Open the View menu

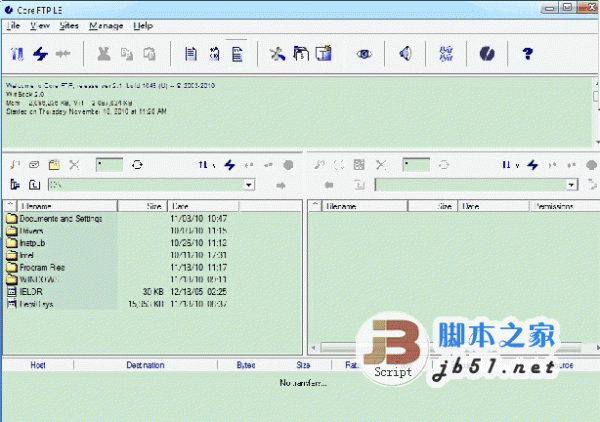pyautogui.click(x=40, y=26)
